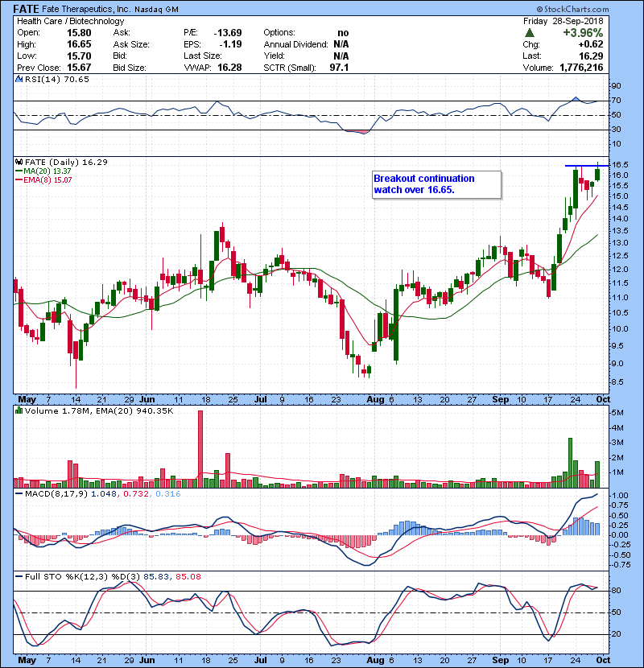644x668 pixels.
Task: Click the Volume value 1,776,216
Action: pyautogui.click(x=581, y=68)
